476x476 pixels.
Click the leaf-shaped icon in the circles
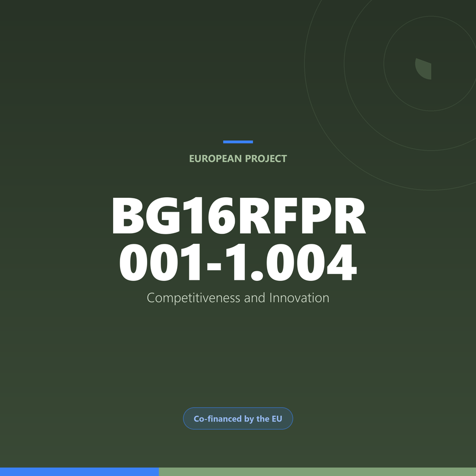(424, 69)
